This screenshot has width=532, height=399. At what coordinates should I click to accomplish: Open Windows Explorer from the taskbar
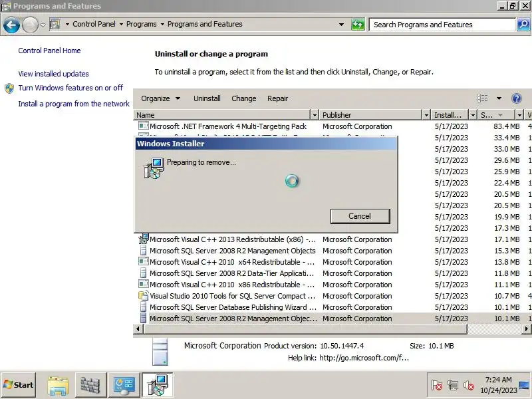(x=58, y=385)
